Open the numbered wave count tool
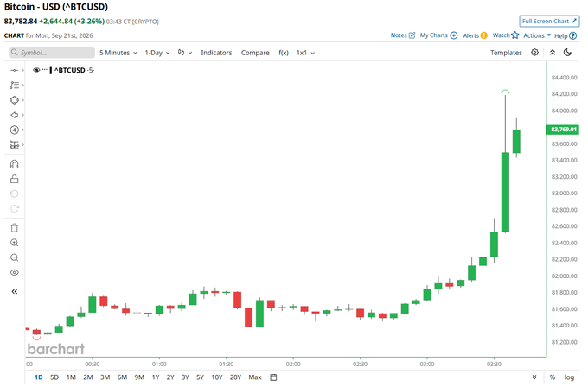This screenshot has width=588, height=387. tap(14, 130)
